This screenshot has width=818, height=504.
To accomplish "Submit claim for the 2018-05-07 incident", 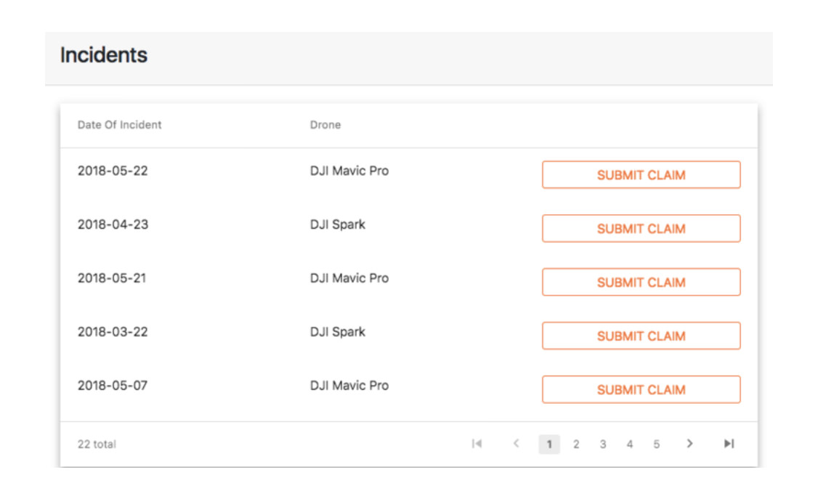I will pos(641,390).
